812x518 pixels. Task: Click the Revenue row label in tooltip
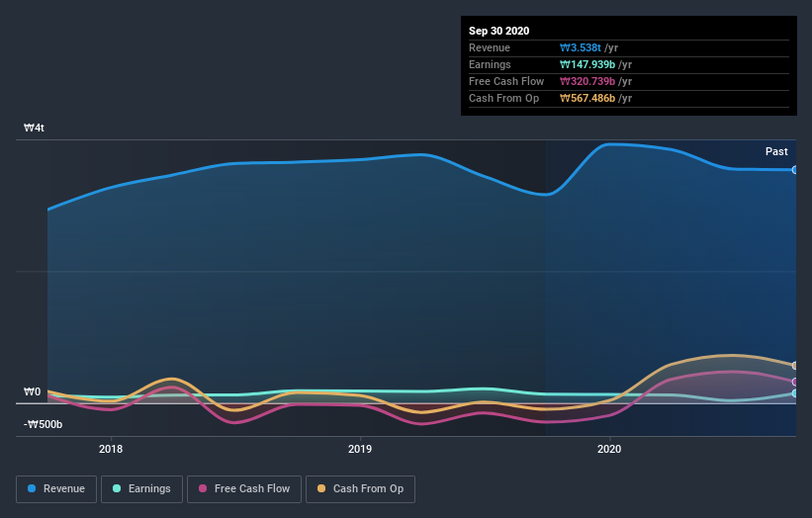(490, 47)
